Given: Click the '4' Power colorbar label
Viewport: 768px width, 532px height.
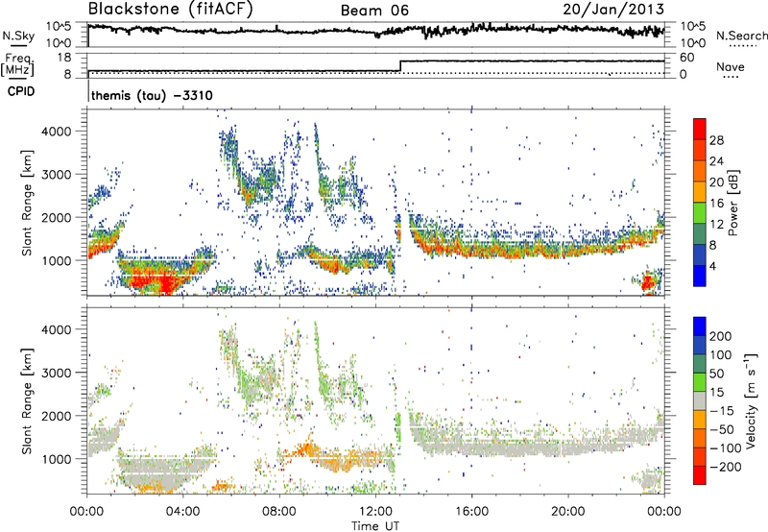Looking at the screenshot, I should point(712,267).
